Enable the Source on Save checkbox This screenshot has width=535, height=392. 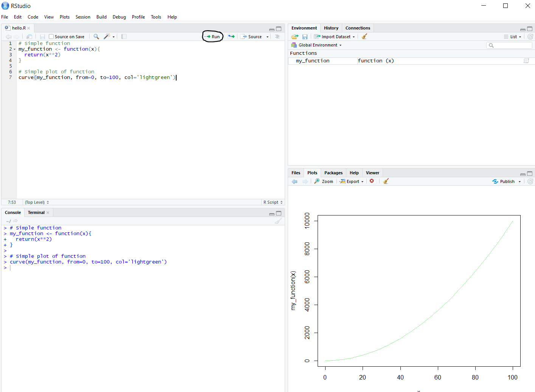(51, 36)
